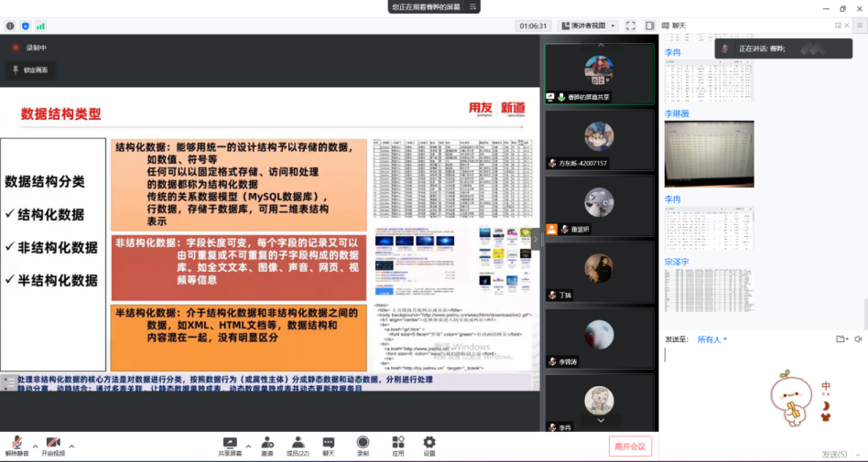This screenshot has width=868, height=462.
Task: Click the Send (发送) chat button
Action: [x=833, y=454]
